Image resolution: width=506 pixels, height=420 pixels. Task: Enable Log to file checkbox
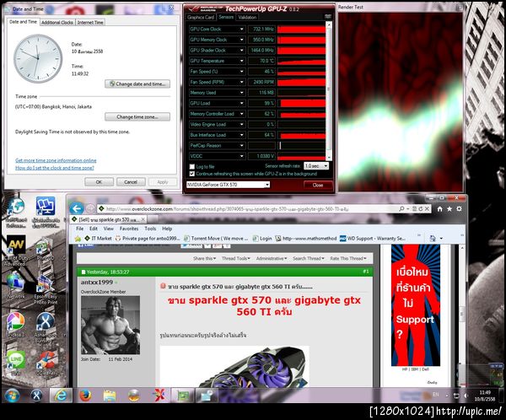pyautogui.click(x=192, y=167)
